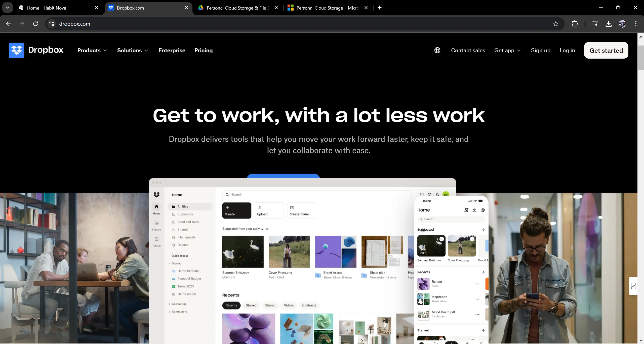The image size is (644, 344).
Task: Switch to the Microsoft Personal Cloud Storage tab
Action: click(x=328, y=8)
